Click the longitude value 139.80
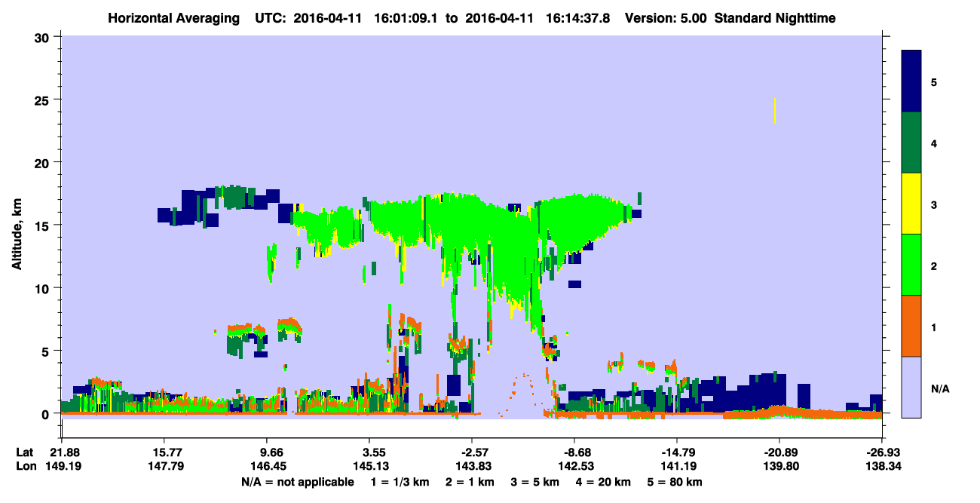 point(779,466)
